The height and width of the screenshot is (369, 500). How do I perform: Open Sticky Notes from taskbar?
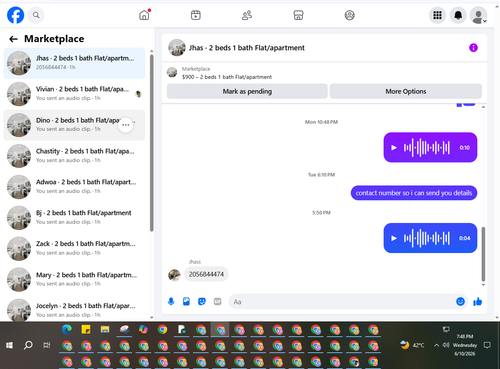[86, 330]
